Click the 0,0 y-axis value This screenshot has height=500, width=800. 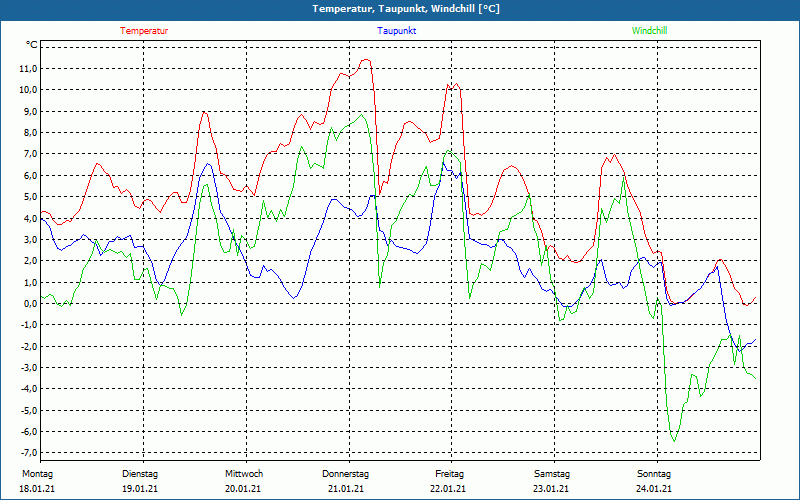tap(30, 304)
